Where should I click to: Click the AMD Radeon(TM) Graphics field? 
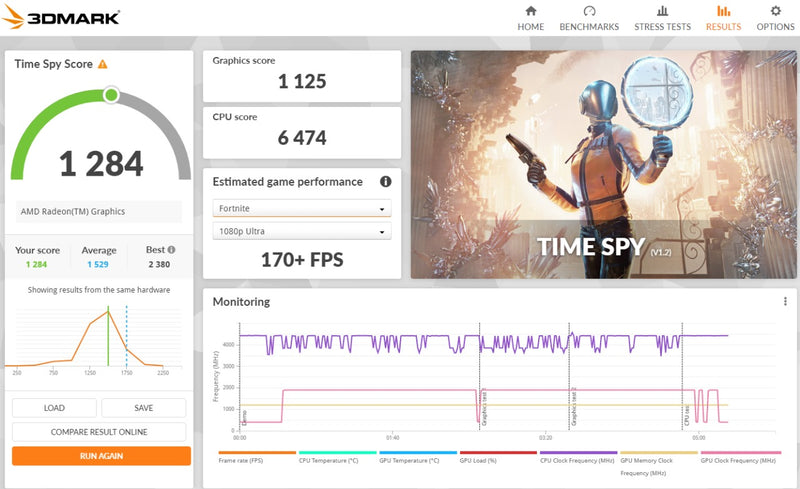tap(98, 211)
